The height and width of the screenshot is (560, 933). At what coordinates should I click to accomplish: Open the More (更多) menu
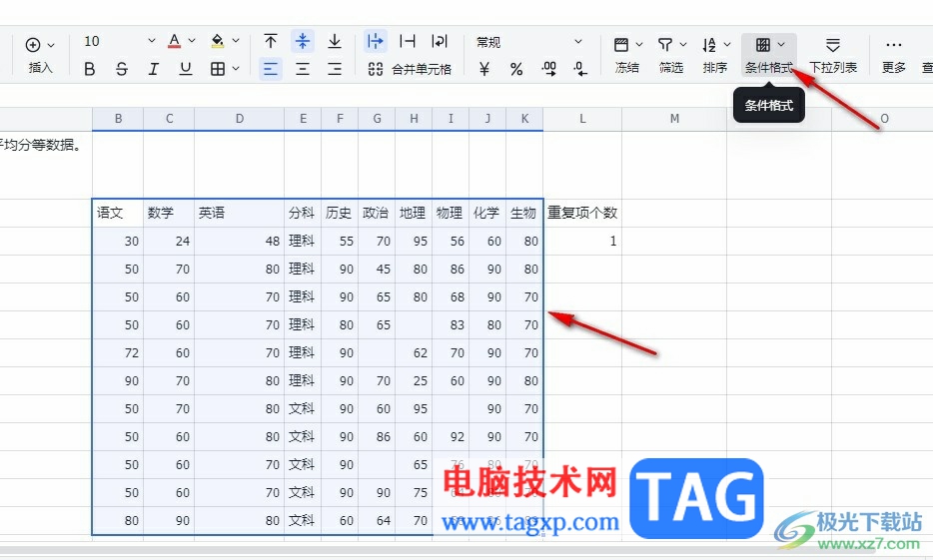click(894, 55)
